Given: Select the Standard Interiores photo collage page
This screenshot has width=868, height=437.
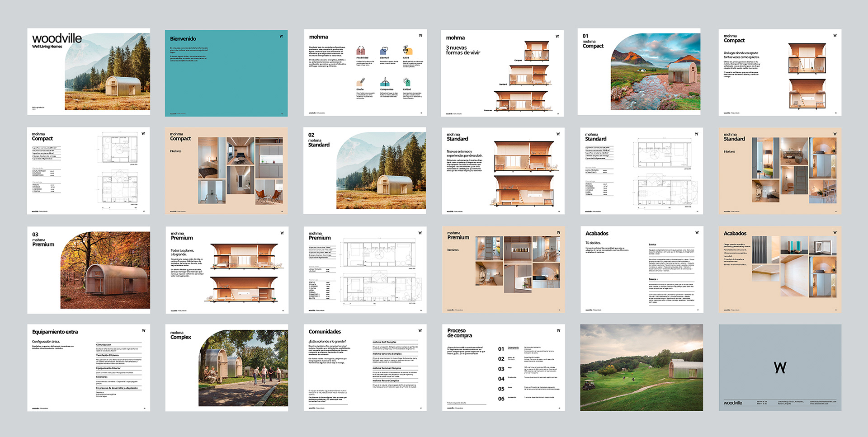Looking at the screenshot, I should (x=780, y=171).
